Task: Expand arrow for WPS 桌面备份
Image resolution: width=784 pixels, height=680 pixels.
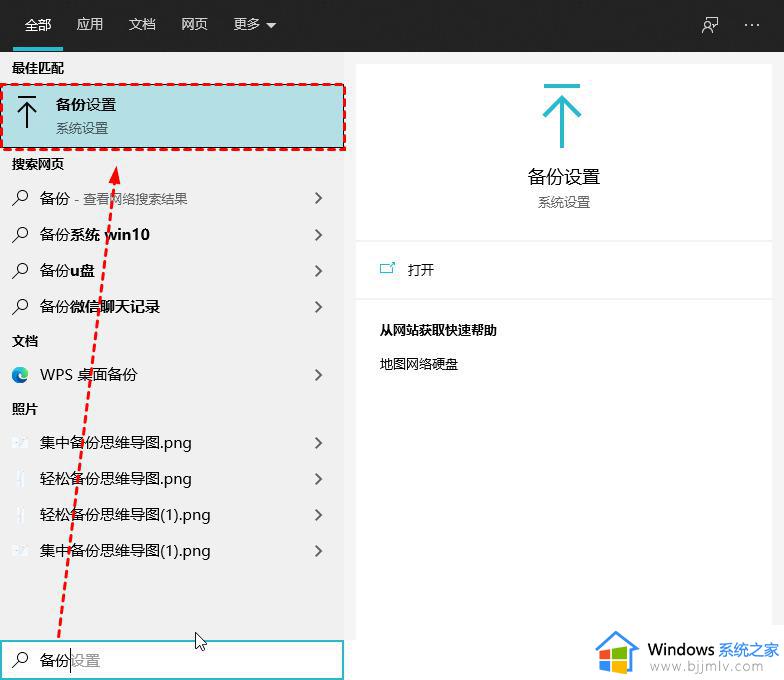Action: [x=318, y=374]
